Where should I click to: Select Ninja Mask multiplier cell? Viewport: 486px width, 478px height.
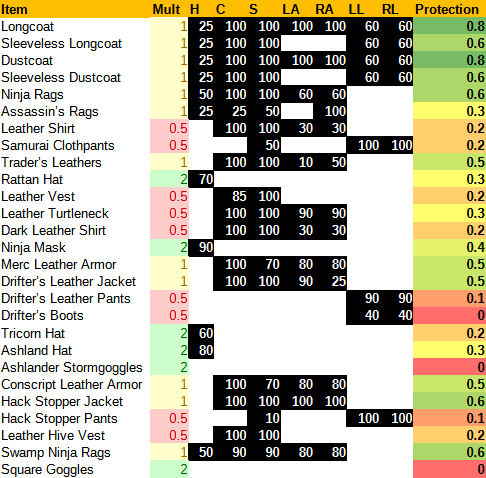pyautogui.click(x=169, y=247)
